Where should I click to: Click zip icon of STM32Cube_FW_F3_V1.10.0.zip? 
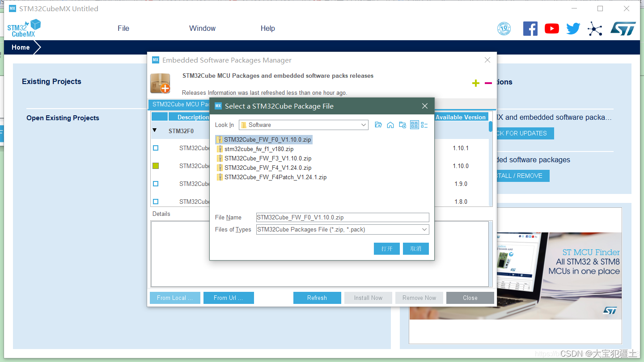click(x=220, y=158)
